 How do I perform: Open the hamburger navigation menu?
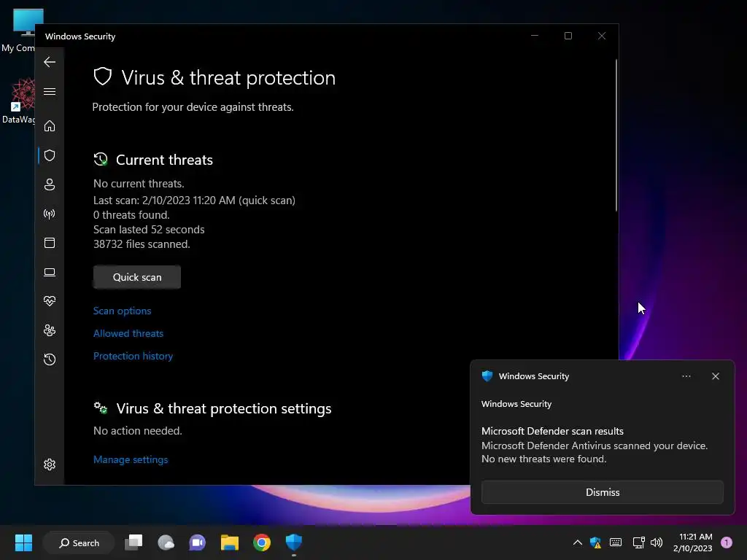pyautogui.click(x=50, y=91)
